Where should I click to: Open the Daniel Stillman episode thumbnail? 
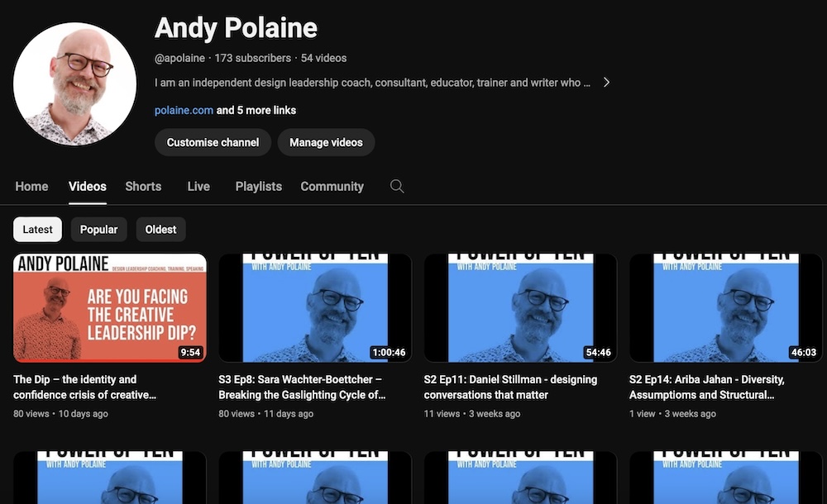click(520, 308)
